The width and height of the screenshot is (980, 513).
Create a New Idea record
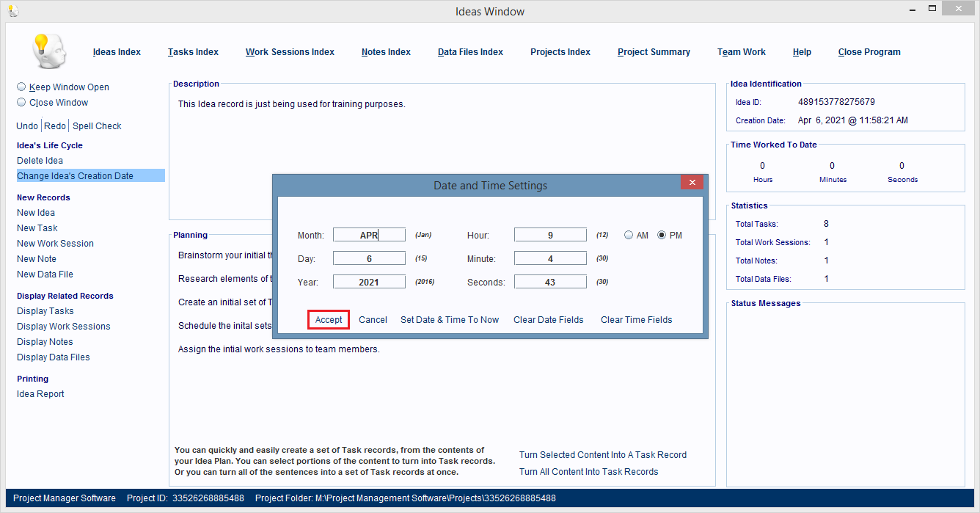coord(36,212)
